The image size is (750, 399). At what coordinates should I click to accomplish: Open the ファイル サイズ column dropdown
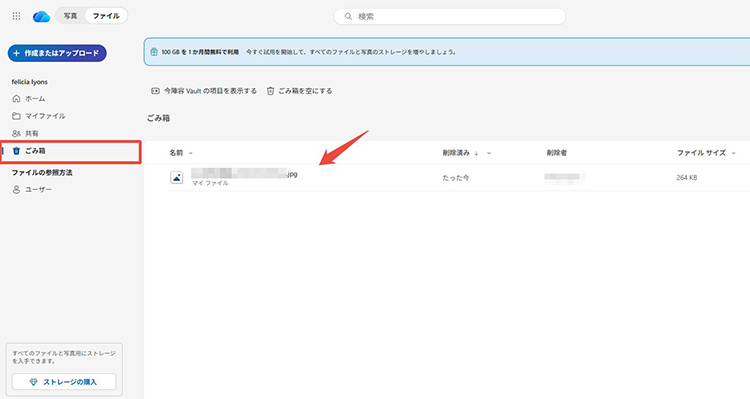pos(734,153)
